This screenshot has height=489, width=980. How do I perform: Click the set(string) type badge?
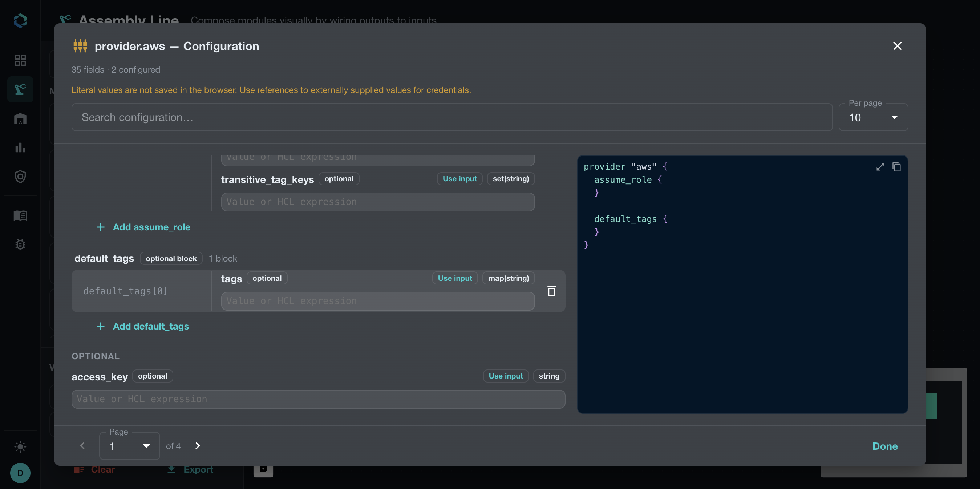(511, 179)
